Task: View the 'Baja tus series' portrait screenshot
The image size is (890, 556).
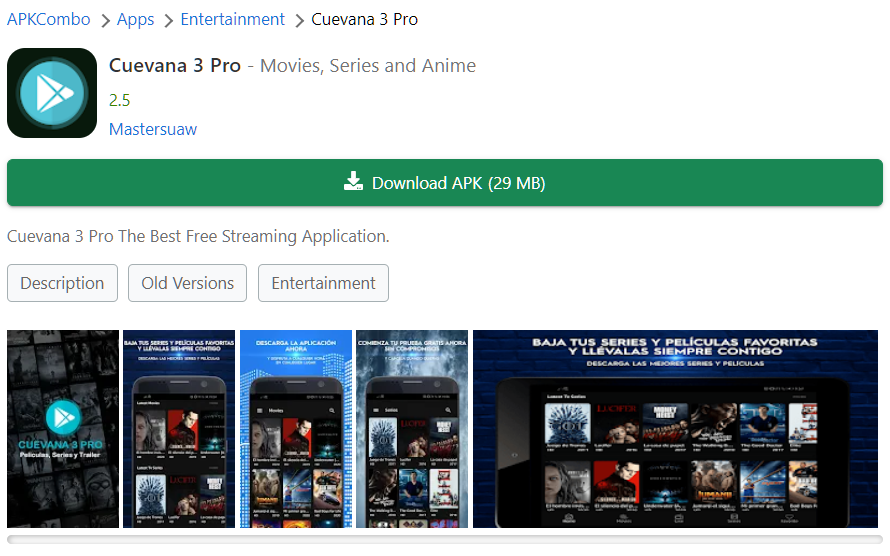Action: coord(179,429)
